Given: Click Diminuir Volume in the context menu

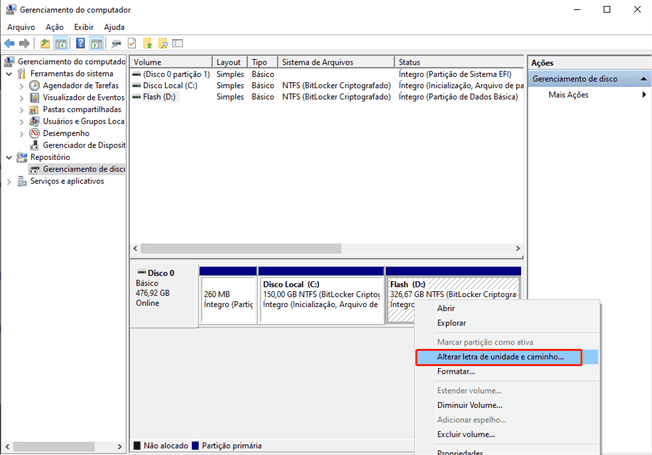Looking at the screenshot, I should (x=470, y=405).
